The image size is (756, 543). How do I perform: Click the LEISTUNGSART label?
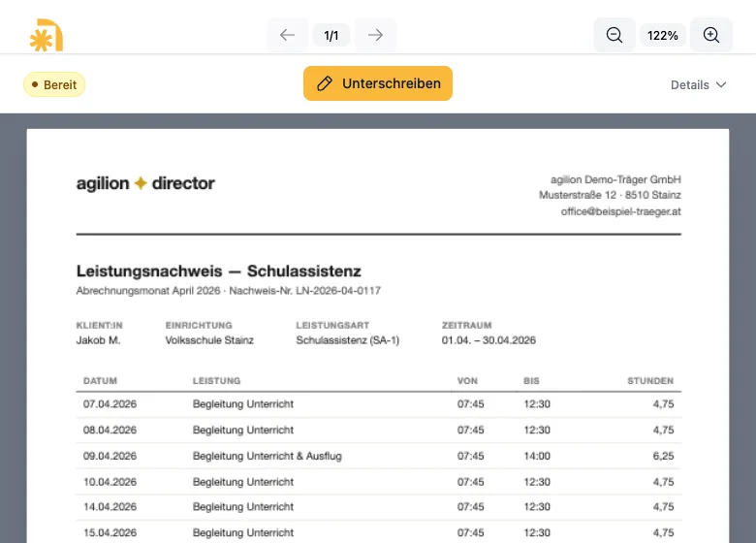point(332,326)
